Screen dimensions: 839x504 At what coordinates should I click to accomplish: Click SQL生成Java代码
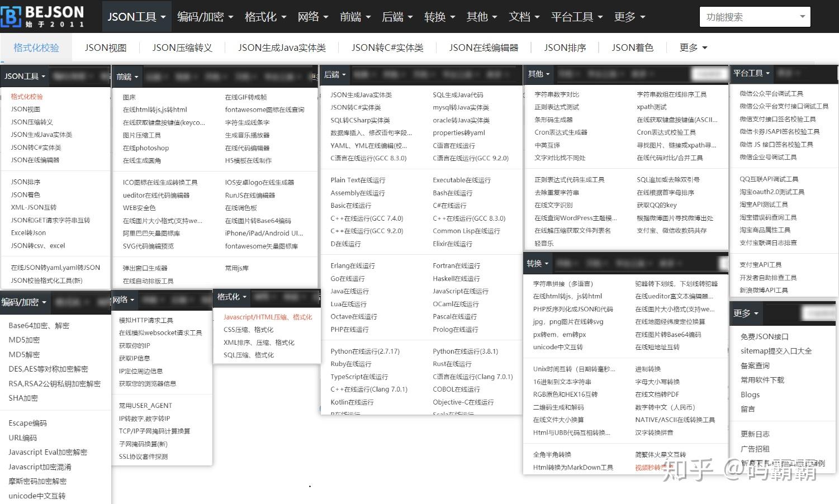tap(458, 95)
